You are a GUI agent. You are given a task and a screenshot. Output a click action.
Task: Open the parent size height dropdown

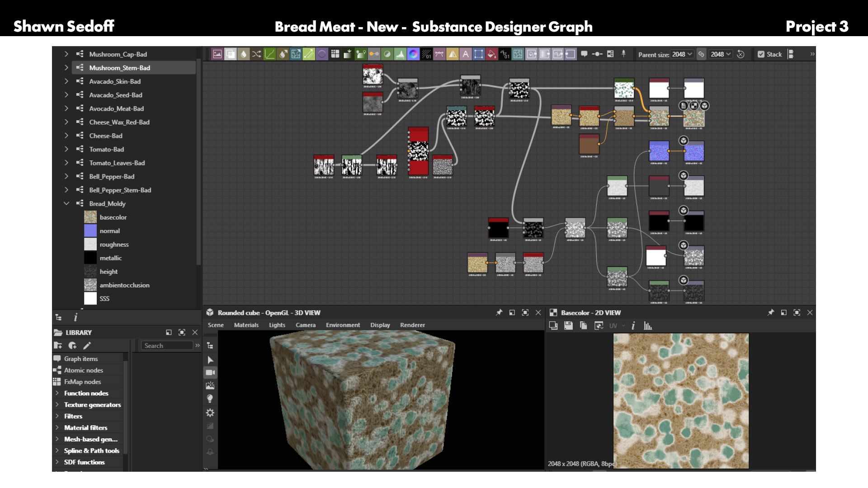coord(721,54)
